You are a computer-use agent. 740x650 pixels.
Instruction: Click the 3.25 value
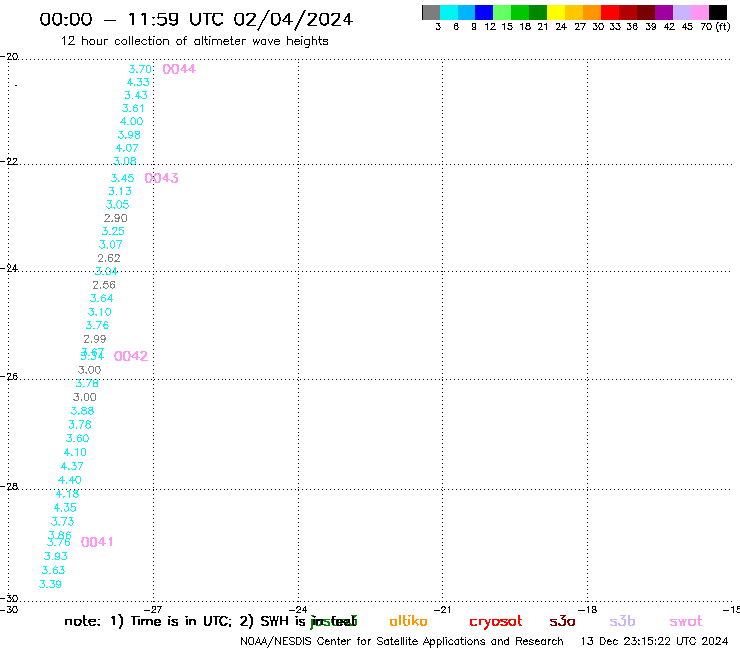pos(113,232)
